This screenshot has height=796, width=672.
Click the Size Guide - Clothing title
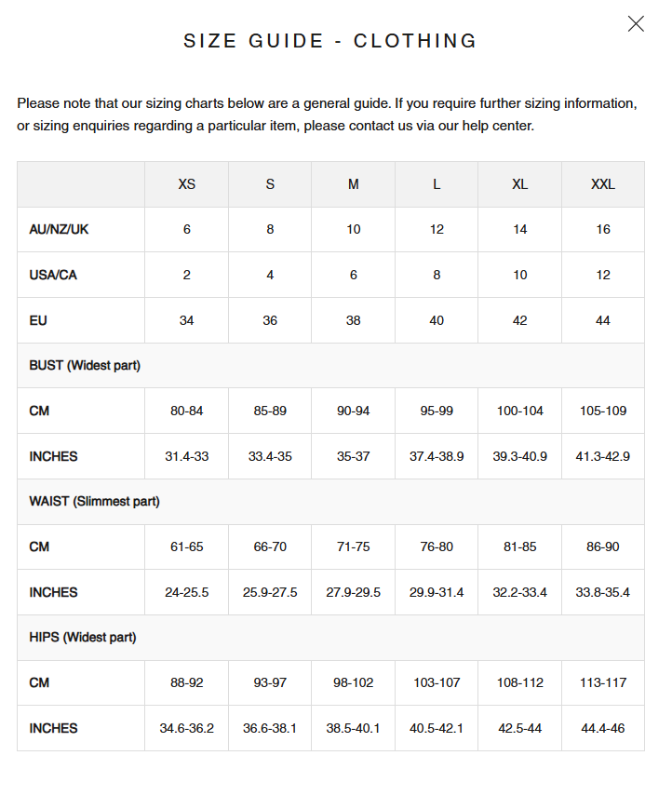click(x=330, y=41)
